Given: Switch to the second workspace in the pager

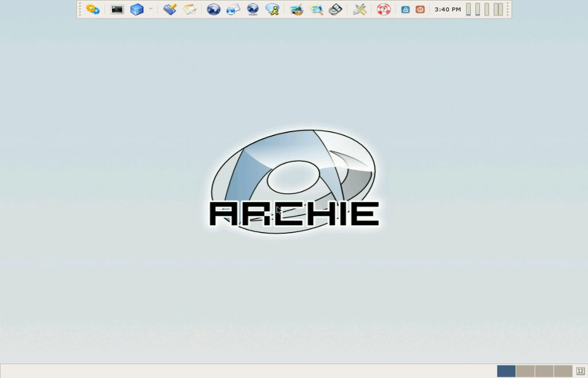Looking at the screenshot, I should click(525, 371).
